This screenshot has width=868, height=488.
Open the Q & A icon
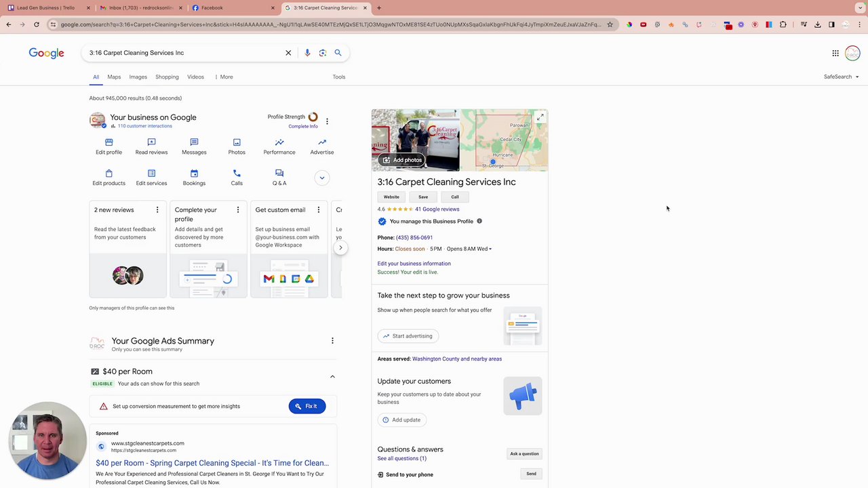click(279, 174)
